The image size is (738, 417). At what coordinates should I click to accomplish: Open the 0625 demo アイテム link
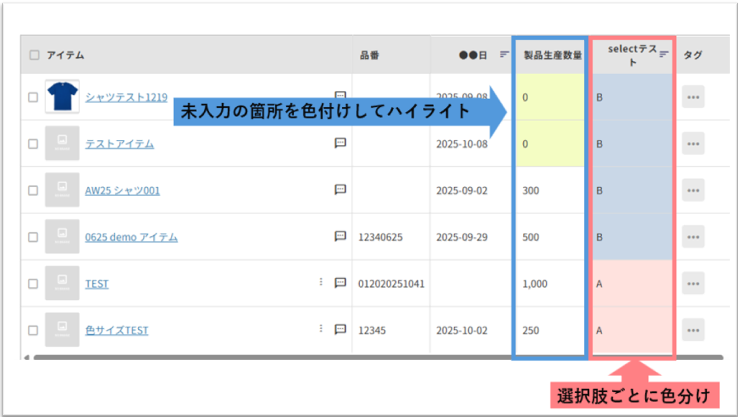(131, 237)
